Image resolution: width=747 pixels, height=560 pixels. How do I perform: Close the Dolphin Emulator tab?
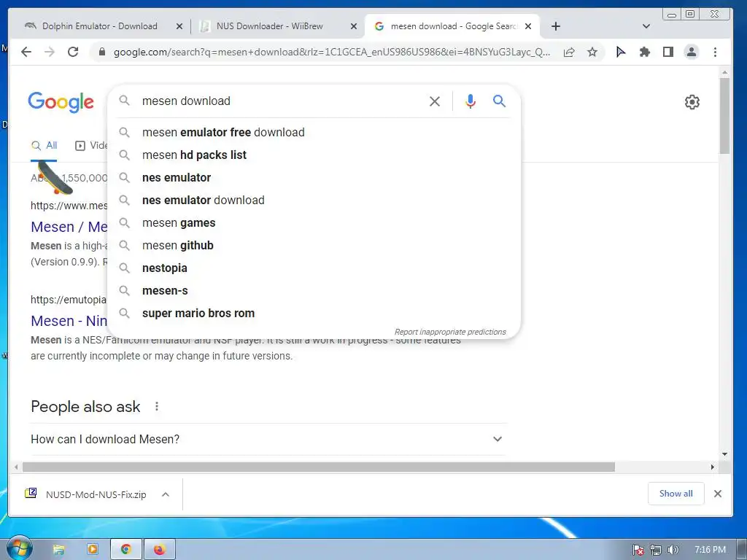(x=179, y=26)
